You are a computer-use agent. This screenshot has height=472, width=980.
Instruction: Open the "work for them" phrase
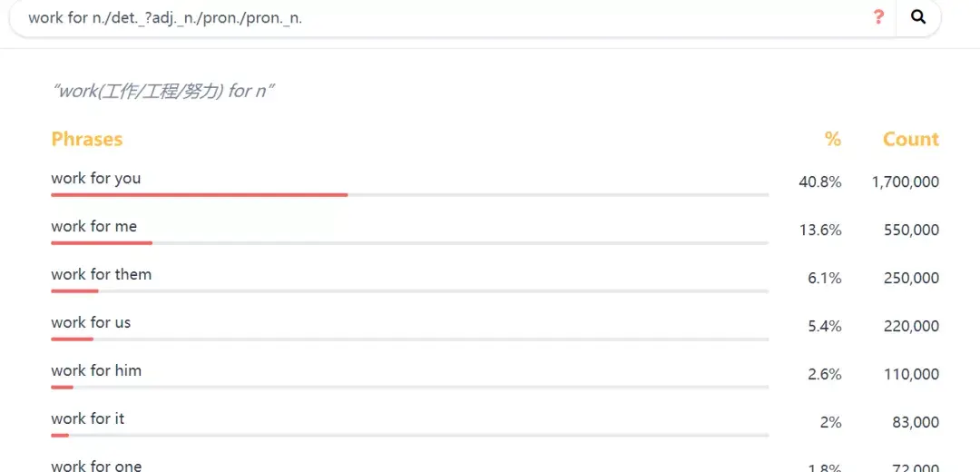point(102,274)
